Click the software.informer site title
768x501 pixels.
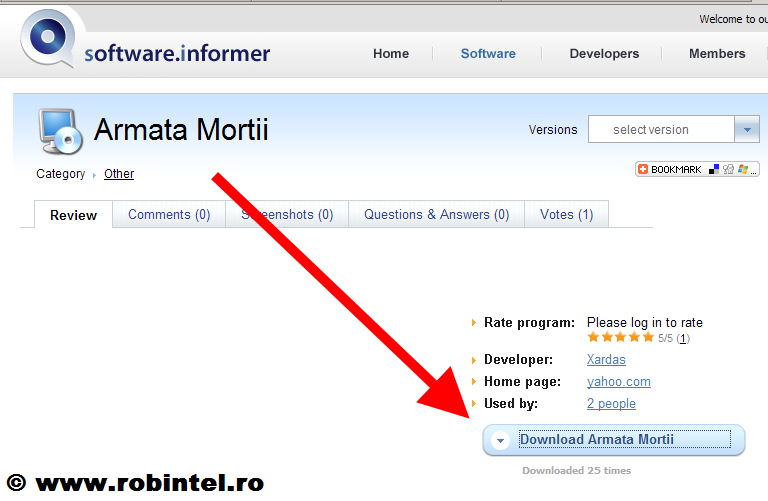pyautogui.click(x=177, y=53)
